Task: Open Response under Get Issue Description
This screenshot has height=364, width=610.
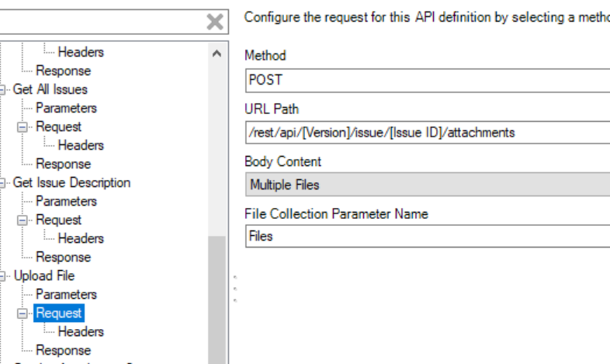Action: (63, 257)
